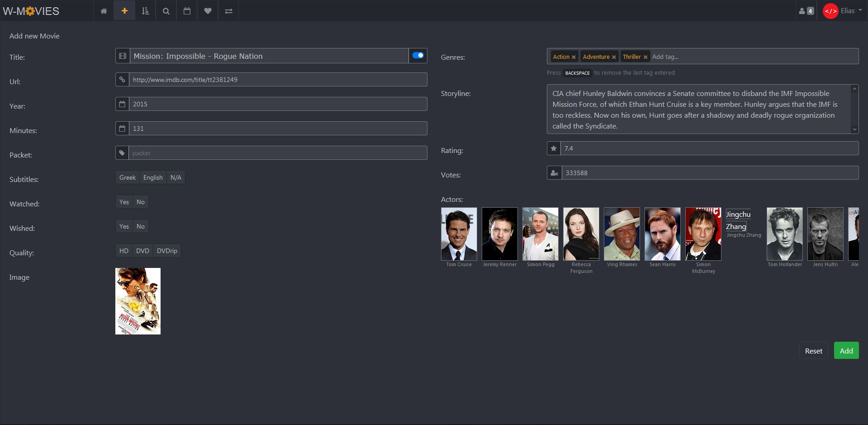
Task: Set Watched to Yes
Action: pos(124,202)
